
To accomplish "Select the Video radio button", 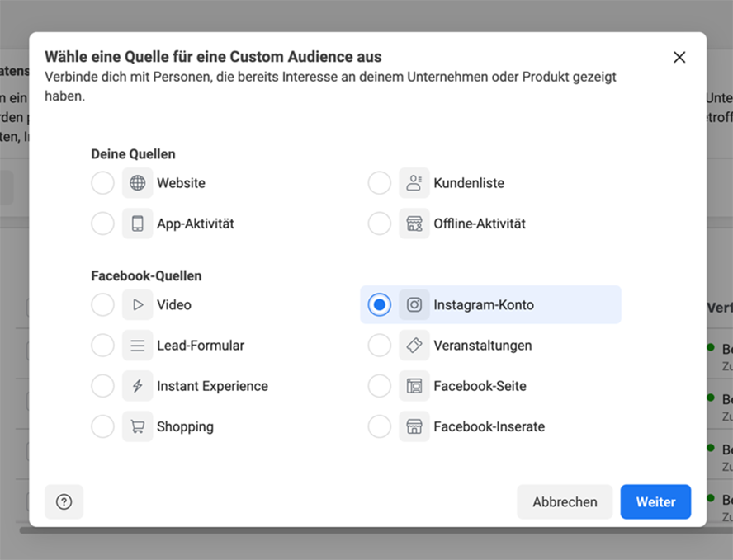I will point(103,305).
